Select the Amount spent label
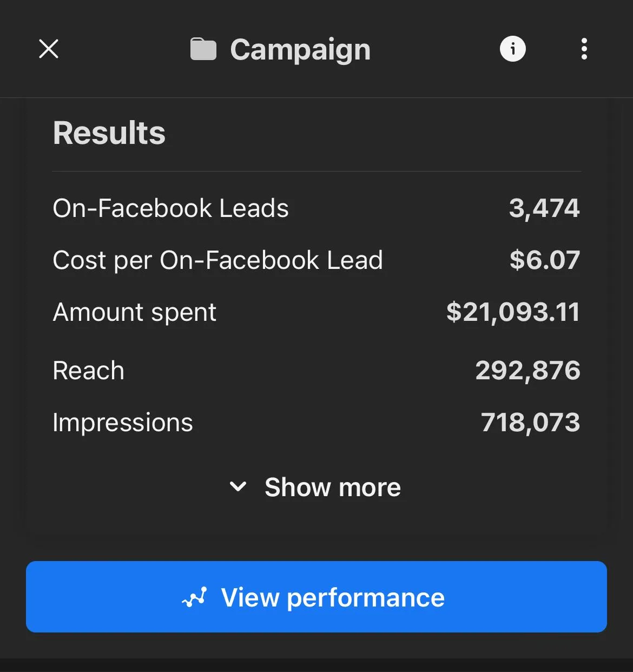 (135, 312)
